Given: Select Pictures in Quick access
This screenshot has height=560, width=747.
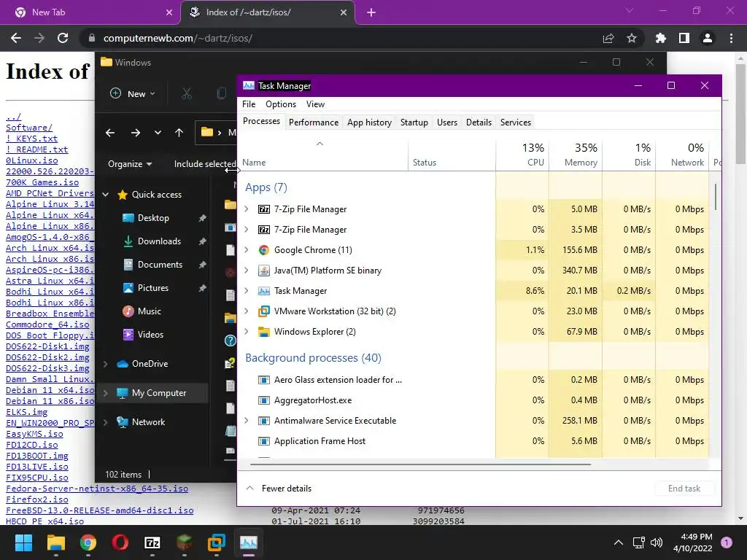Looking at the screenshot, I should coord(153,288).
